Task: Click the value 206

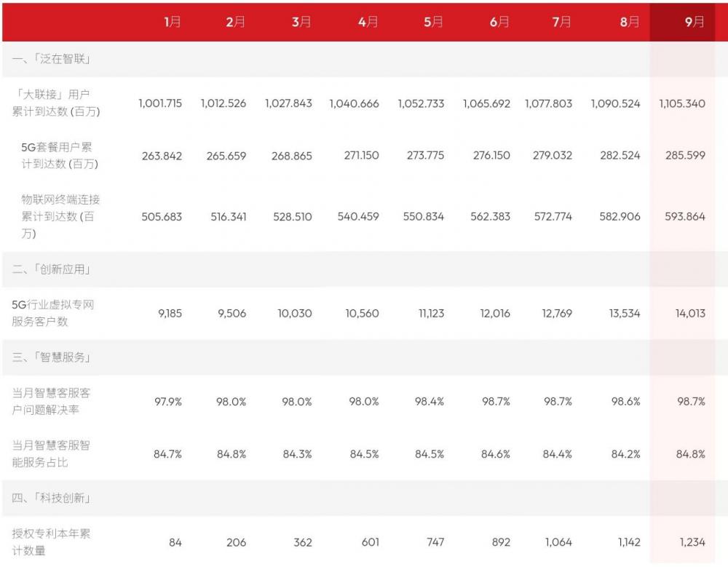Action: point(237,542)
